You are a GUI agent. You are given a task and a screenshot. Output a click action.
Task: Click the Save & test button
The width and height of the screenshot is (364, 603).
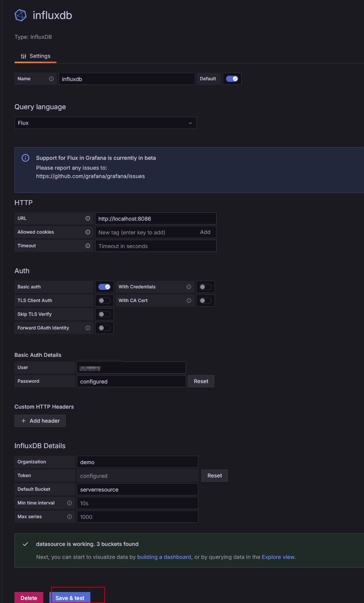point(70,598)
